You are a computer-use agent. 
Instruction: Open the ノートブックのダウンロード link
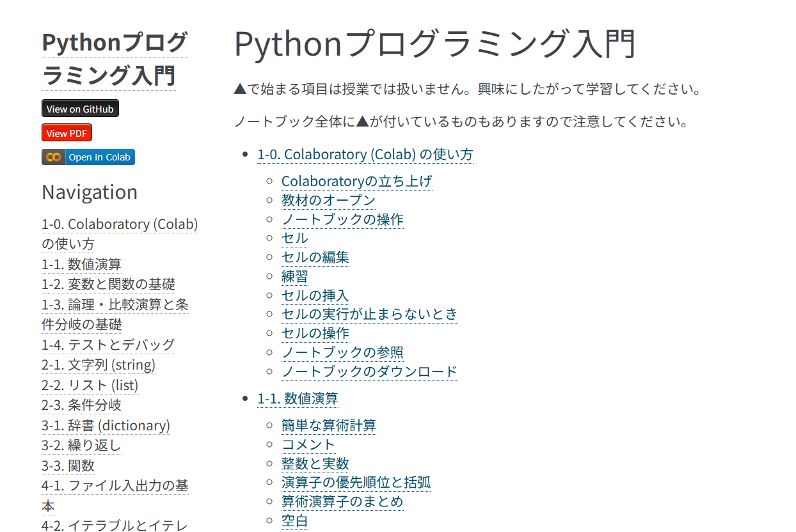[x=369, y=372]
